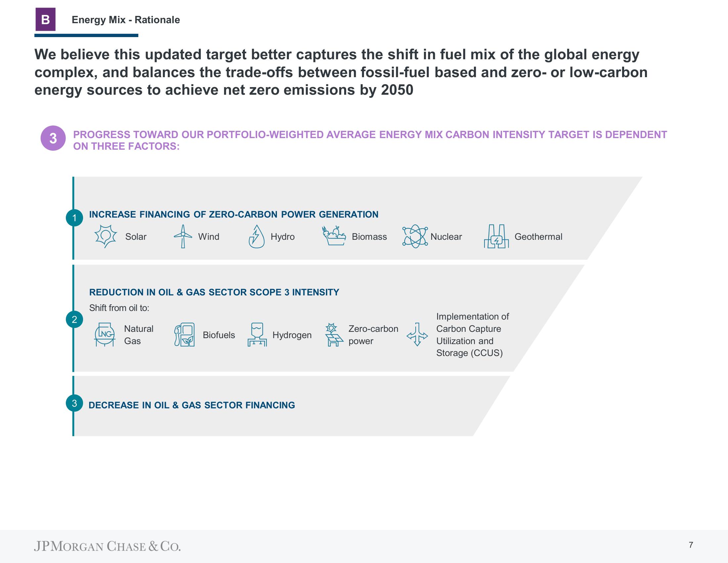Screen dimensions: 728x563
Task: Click the 'Natural Gas' label
Action: [139, 335]
